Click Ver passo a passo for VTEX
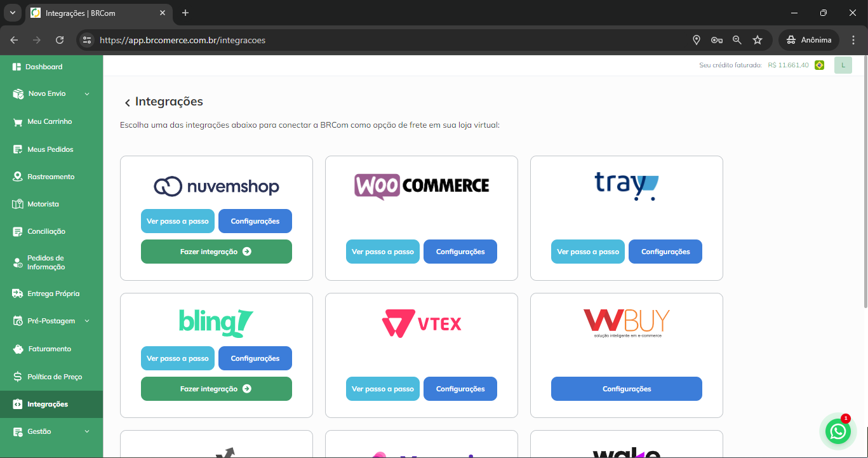This screenshot has width=868, height=458. click(x=382, y=389)
